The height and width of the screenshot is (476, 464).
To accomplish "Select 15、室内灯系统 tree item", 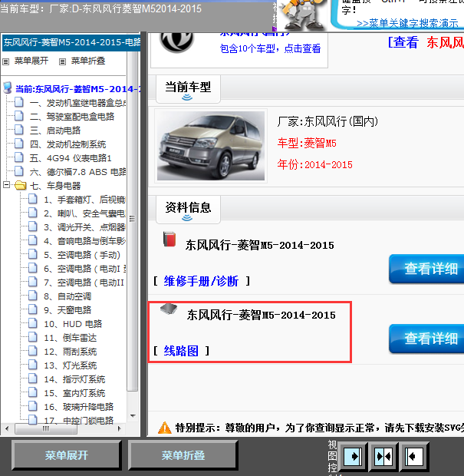I will pos(74,393).
